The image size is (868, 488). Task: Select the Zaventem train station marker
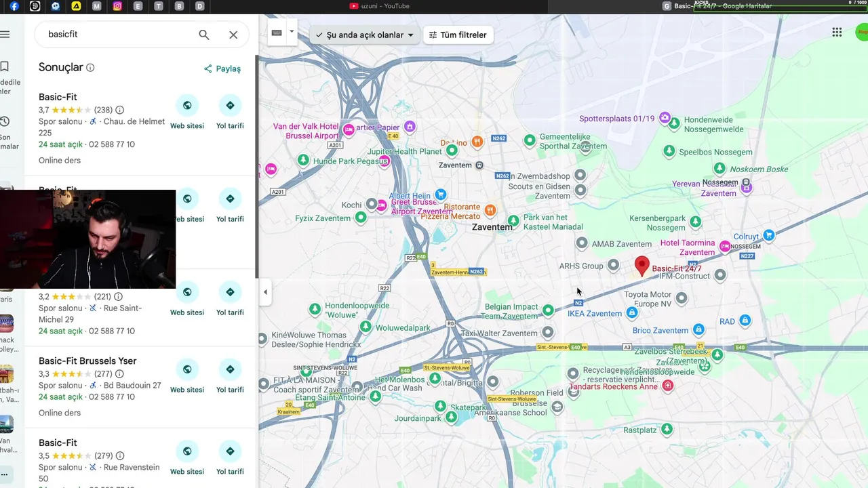[479, 165]
